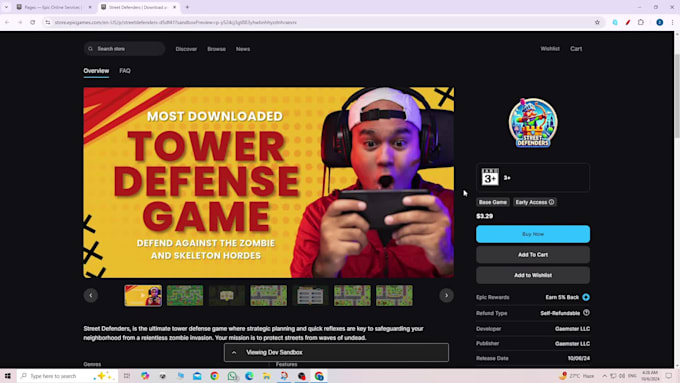Open the Chrome three-dot menu
This screenshot has height=383, width=680.
click(673, 22)
